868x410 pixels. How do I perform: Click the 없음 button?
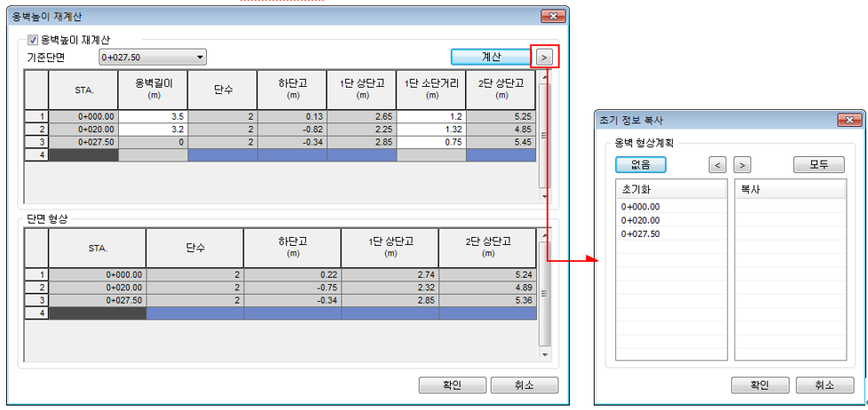pyautogui.click(x=640, y=165)
